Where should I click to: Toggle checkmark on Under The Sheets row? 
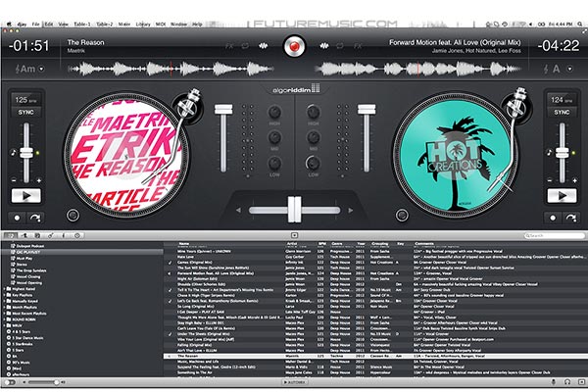click(171, 334)
